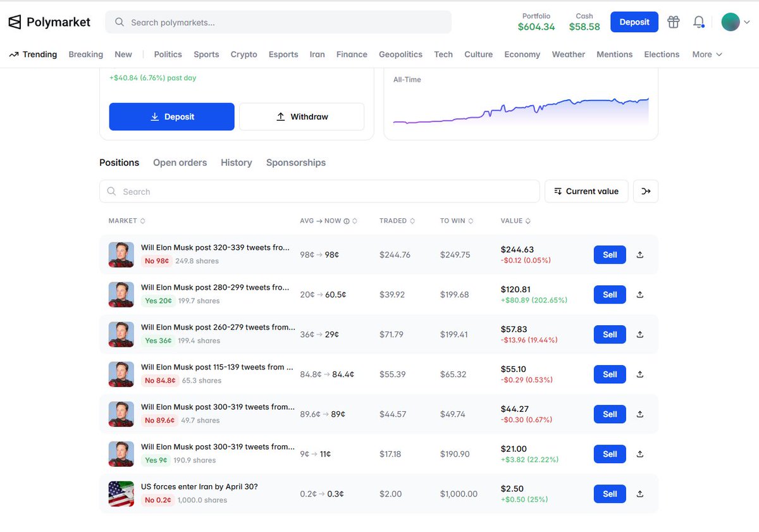Open the Mentions category

(x=615, y=54)
